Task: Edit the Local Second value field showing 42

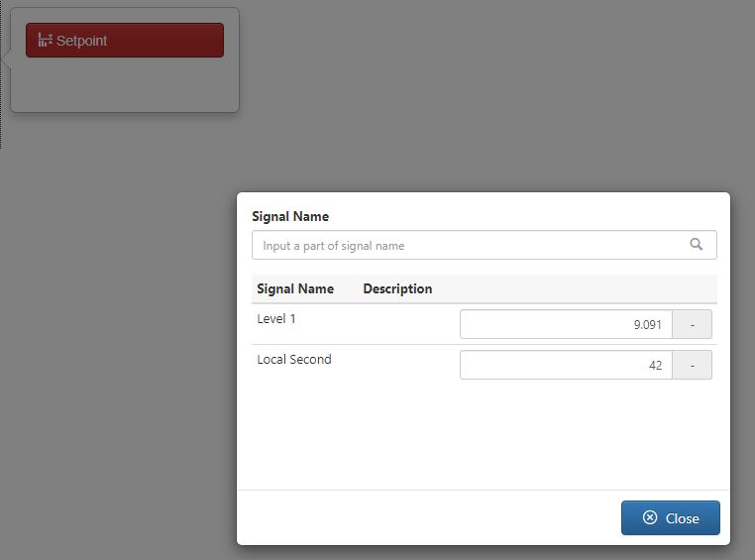Action: (566, 365)
